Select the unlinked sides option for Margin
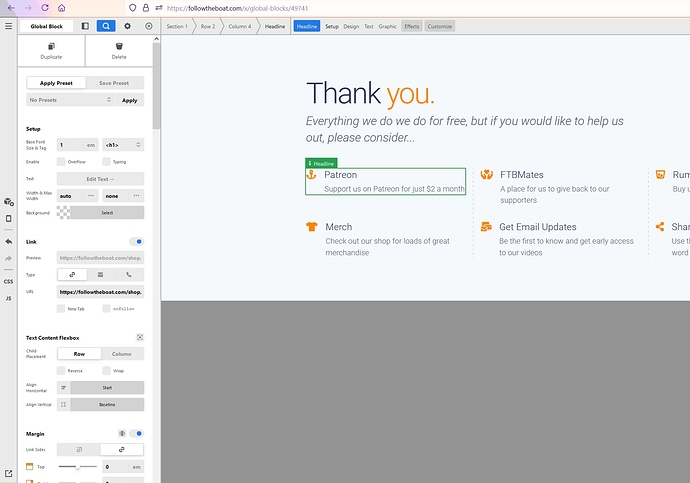The height and width of the screenshot is (483, 690). coord(79,450)
